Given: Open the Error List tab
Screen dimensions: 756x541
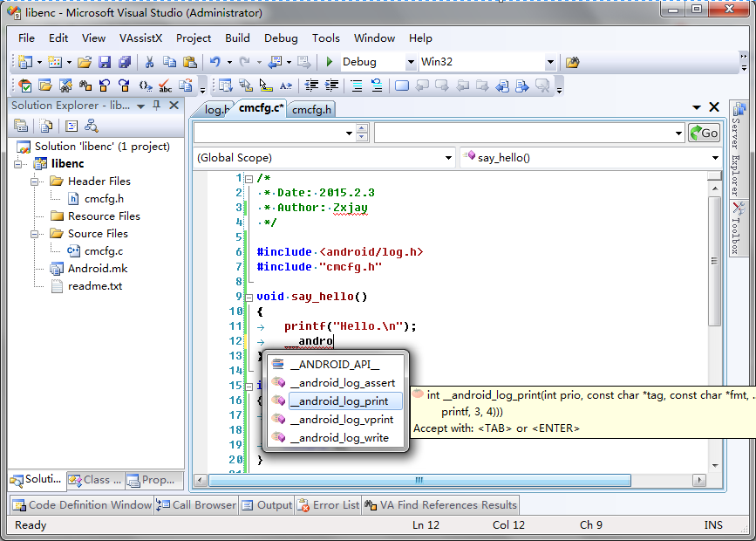Looking at the screenshot, I should click(329, 505).
